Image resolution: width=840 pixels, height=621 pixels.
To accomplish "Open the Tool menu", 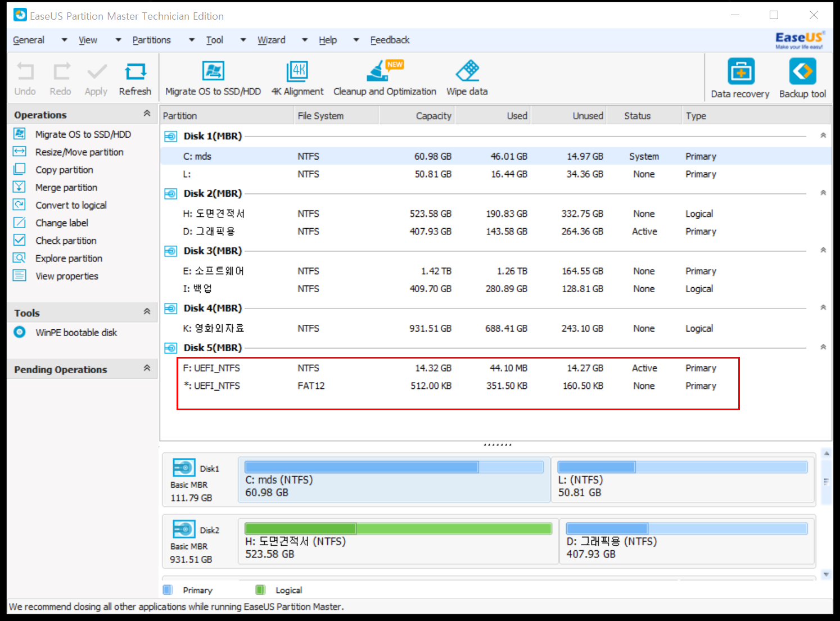I will tap(215, 40).
